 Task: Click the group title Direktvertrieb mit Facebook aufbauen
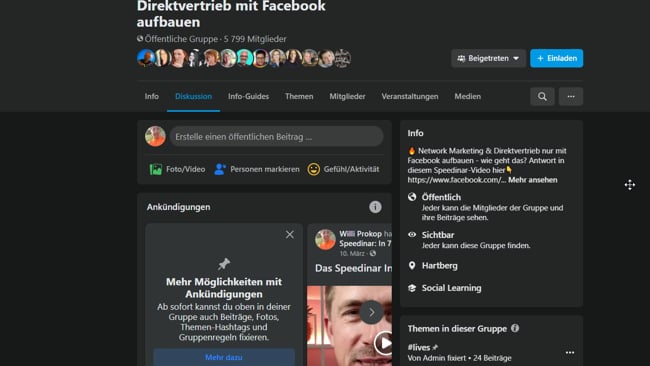coord(231,14)
